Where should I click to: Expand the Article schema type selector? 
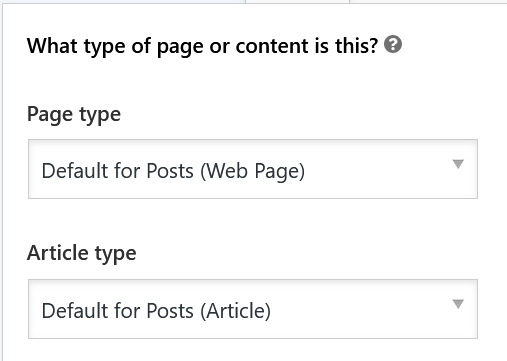(x=253, y=309)
